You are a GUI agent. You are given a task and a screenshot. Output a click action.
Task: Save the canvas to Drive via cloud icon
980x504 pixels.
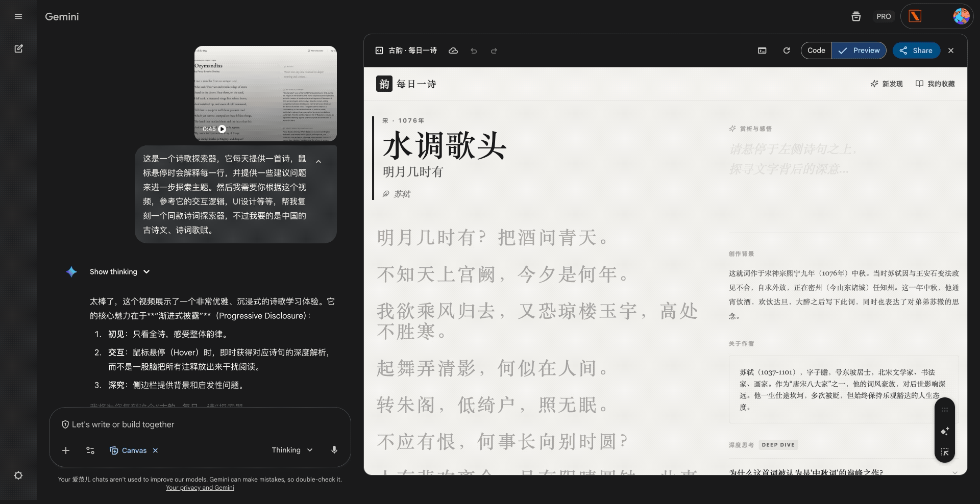pyautogui.click(x=453, y=51)
